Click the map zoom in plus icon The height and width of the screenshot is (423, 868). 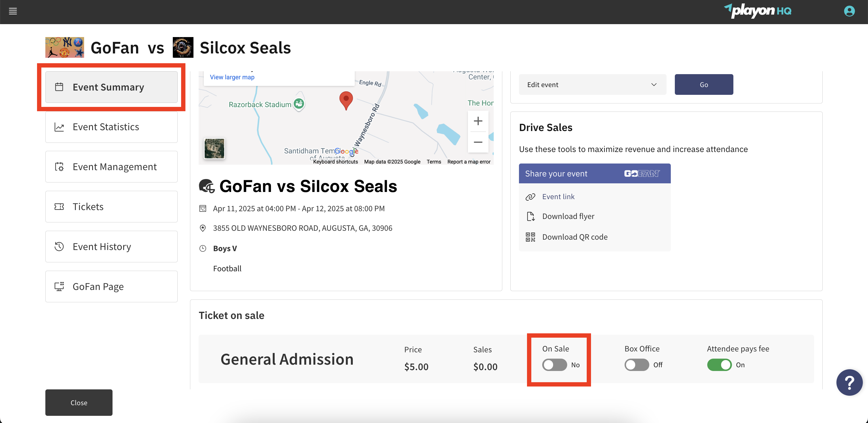(x=477, y=121)
